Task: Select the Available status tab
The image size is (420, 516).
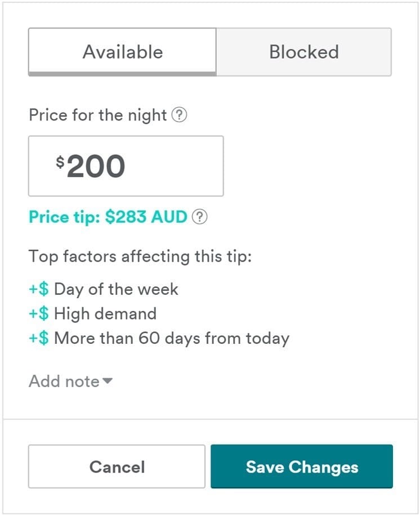Action: coord(122,52)
